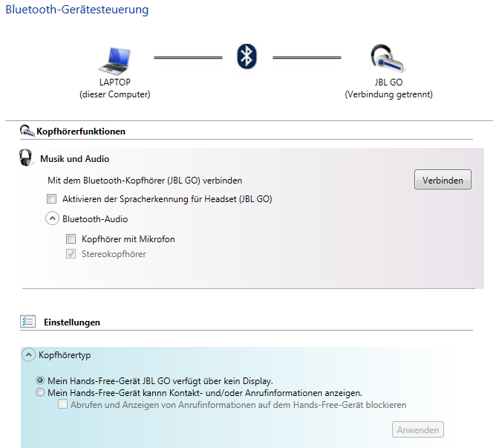Toggle Abrufen und Anzeigen blockieren checkbox
Screen dimensions: 493x448
[62, 404]
